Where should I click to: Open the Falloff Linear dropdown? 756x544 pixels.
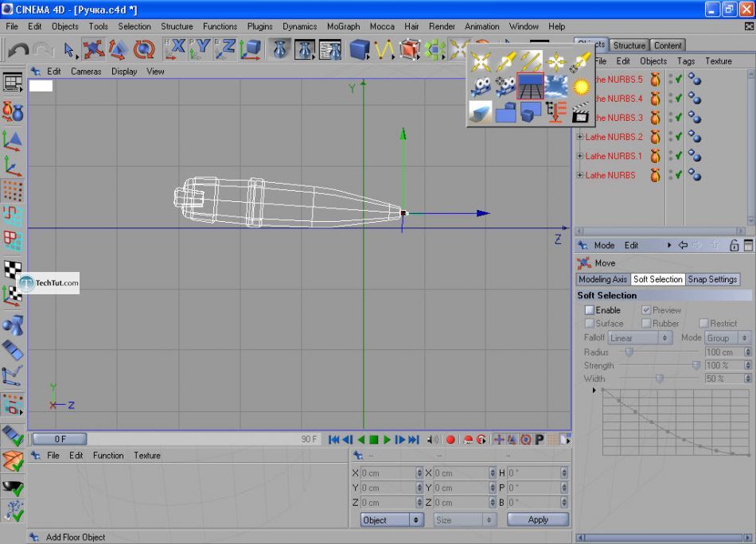(x=640, y=338)
